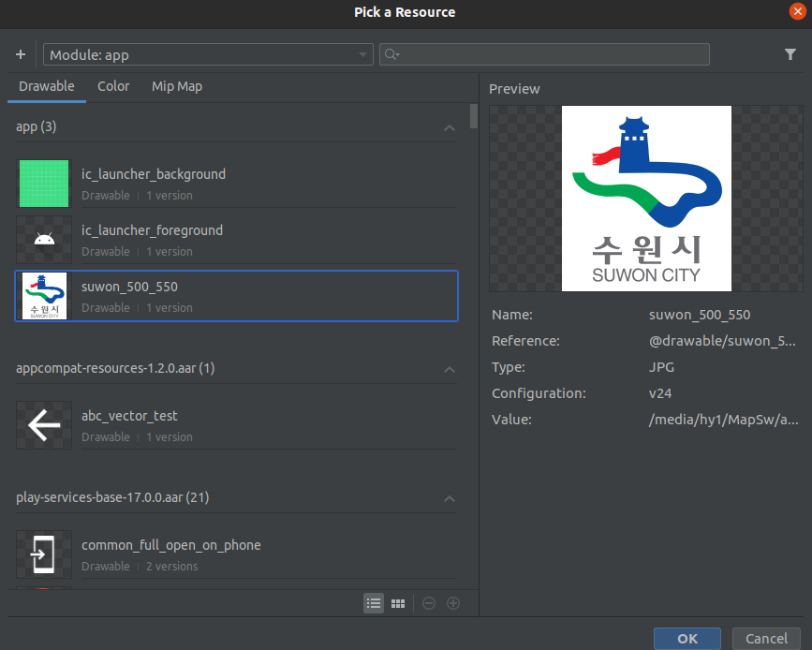Click the abc_vector_test name text
The width and height of the screenshot is (812, 650).
click(x=129, y=416)
